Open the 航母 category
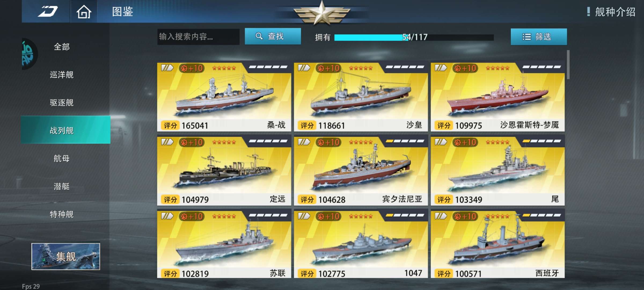 click(62, 158)
